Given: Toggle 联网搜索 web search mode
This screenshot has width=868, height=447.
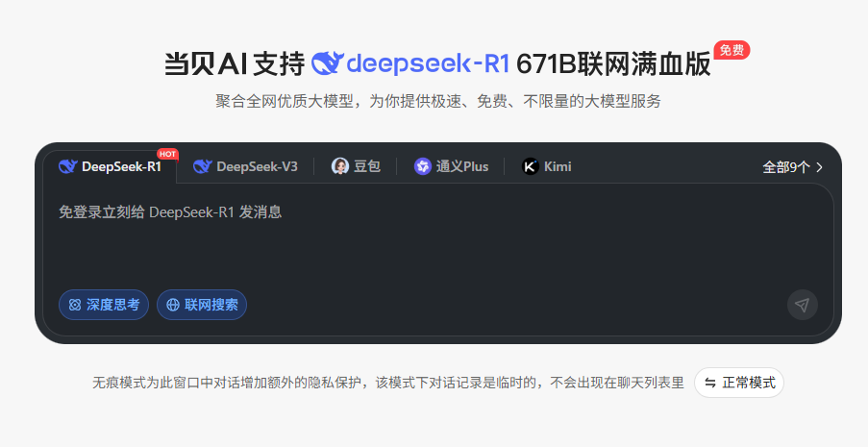Looking at the screenshot, I should (202, 305).
